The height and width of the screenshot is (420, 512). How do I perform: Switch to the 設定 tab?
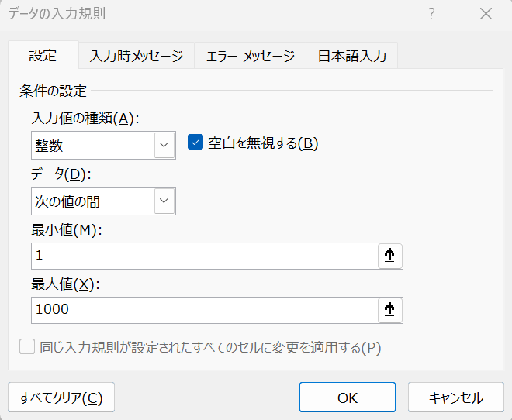point(43,56)
